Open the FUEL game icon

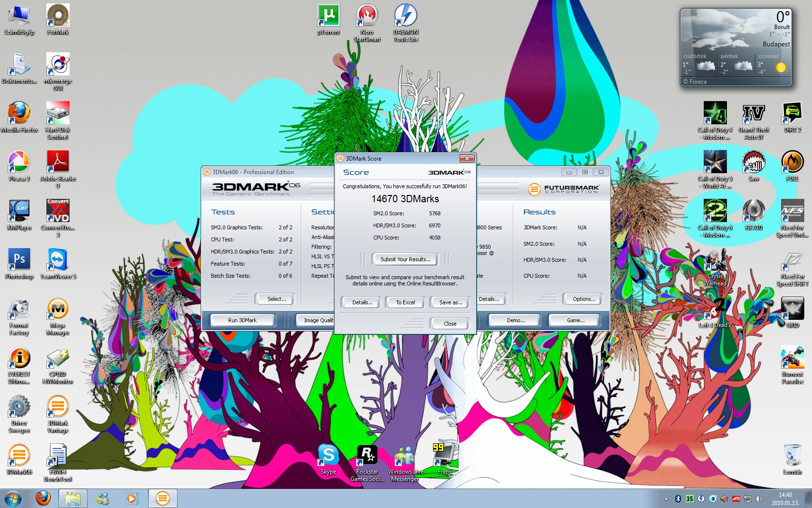tap(793, 166)
